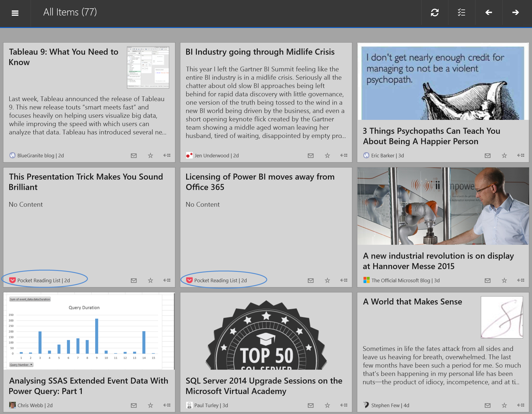Open share options for Chris Webb article

167,405
